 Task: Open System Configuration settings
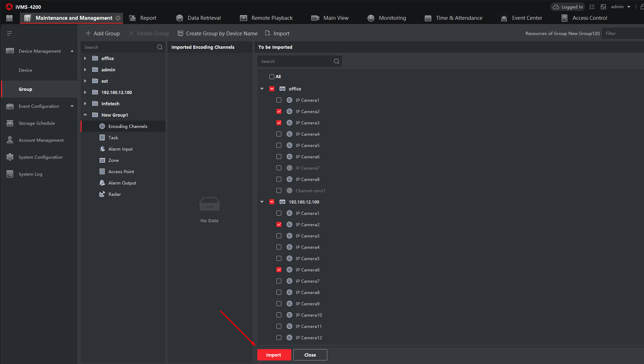point(40,157)
